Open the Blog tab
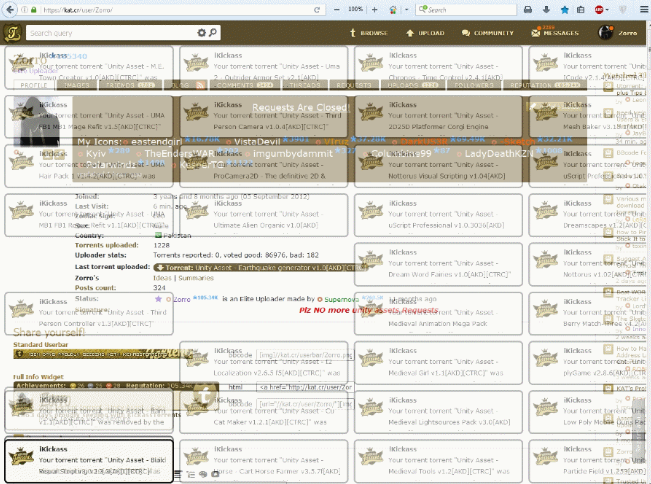The width and height of the screenshot is (651, 484). (x=179, y=85)
